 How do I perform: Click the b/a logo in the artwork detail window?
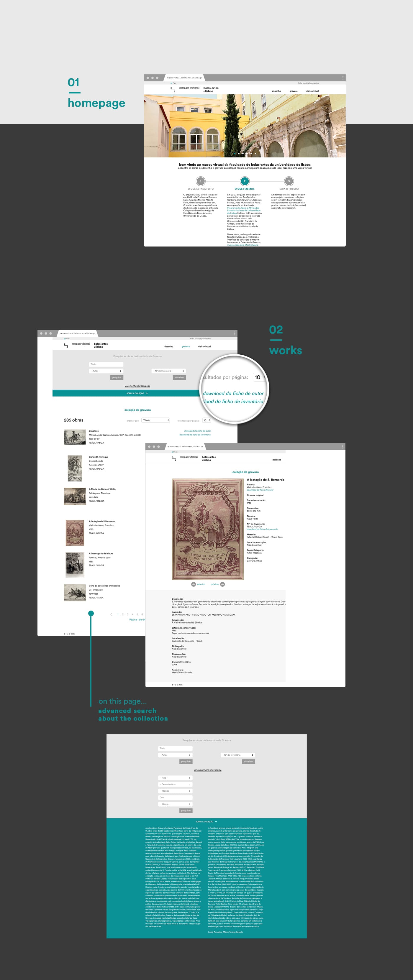pos(174,458)
